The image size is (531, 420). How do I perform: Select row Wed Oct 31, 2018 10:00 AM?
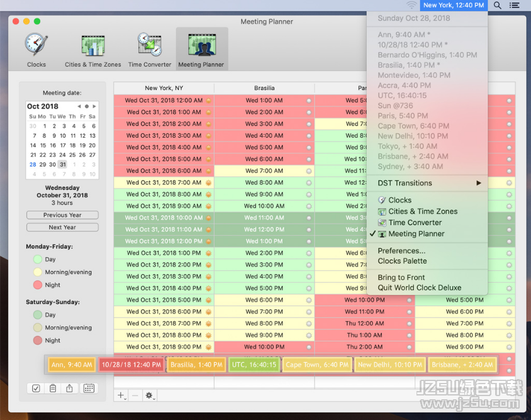pyautogui.click(x=164, y=218)
